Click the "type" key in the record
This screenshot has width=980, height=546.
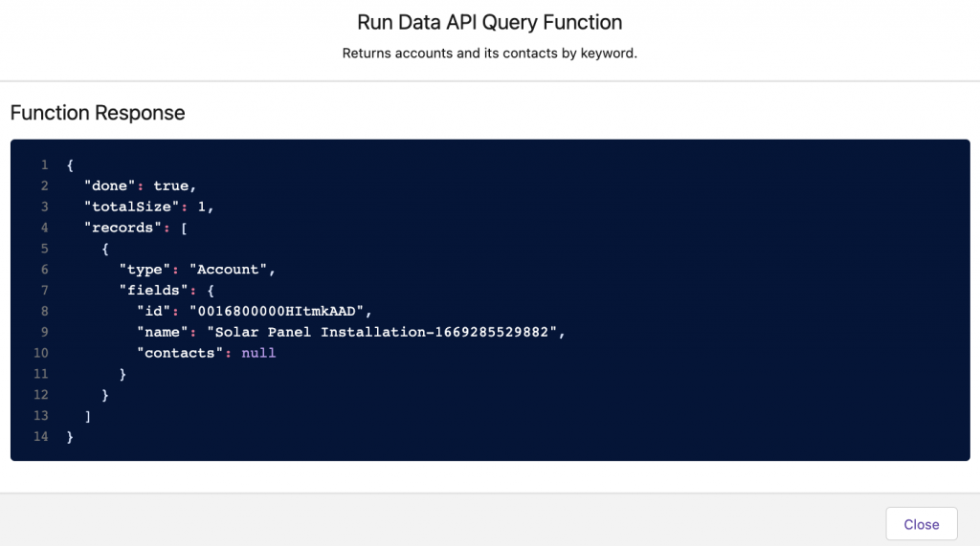pos(145,270)
